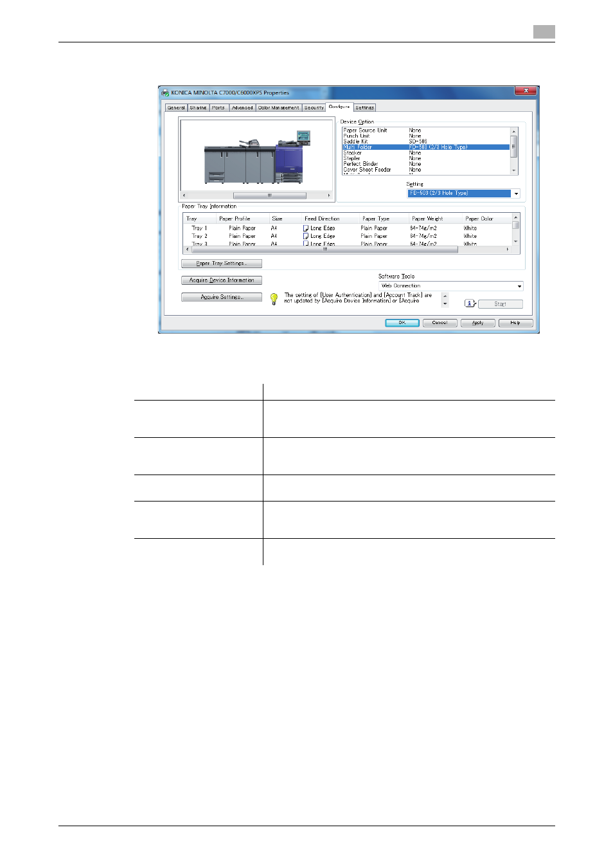Click the Long Edge icon for Tray 1
613x868 pixels.
pyautogui.click(x=306, y=228)
